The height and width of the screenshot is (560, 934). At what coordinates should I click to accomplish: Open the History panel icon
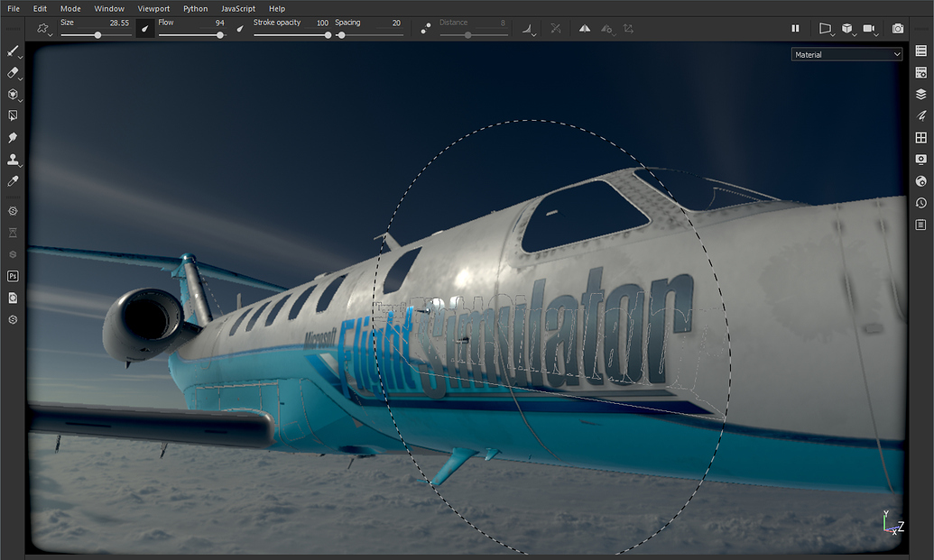point(920,202)
